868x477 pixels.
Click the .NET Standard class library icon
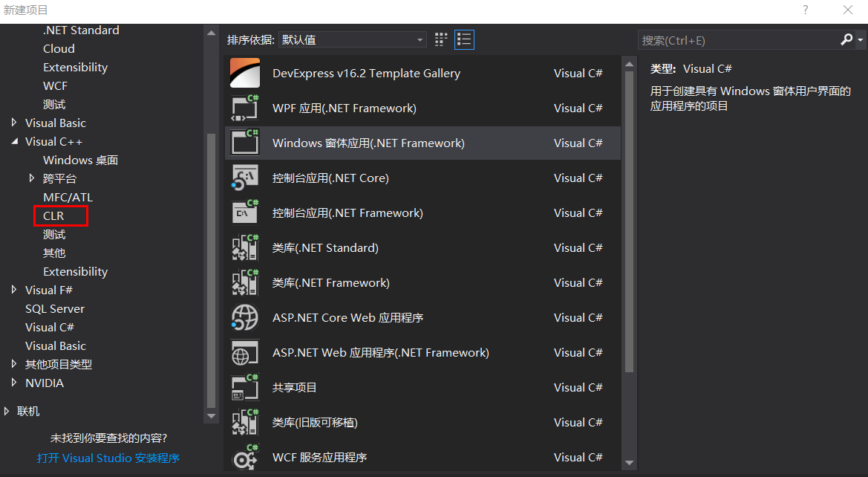[245, 247]
